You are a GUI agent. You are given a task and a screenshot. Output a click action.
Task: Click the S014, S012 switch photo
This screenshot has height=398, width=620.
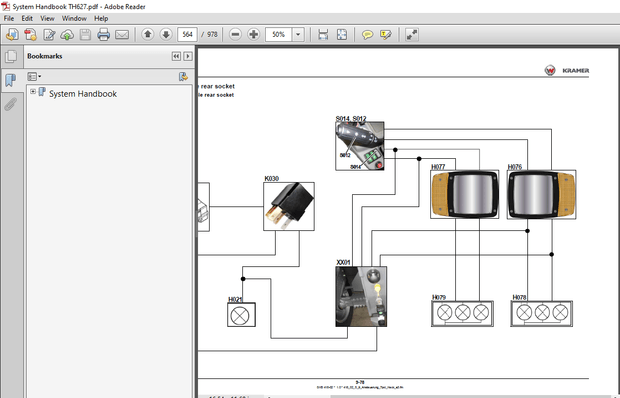click(x=360, y=146)
